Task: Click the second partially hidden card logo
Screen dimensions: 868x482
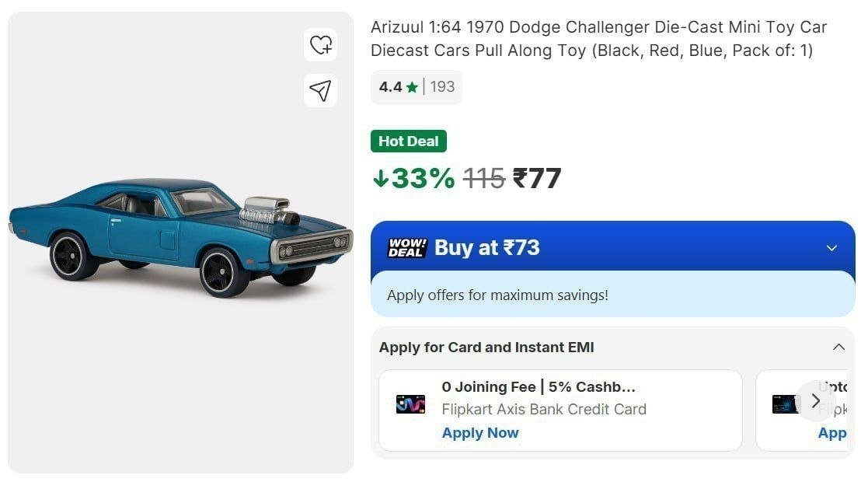Action: 785,404
